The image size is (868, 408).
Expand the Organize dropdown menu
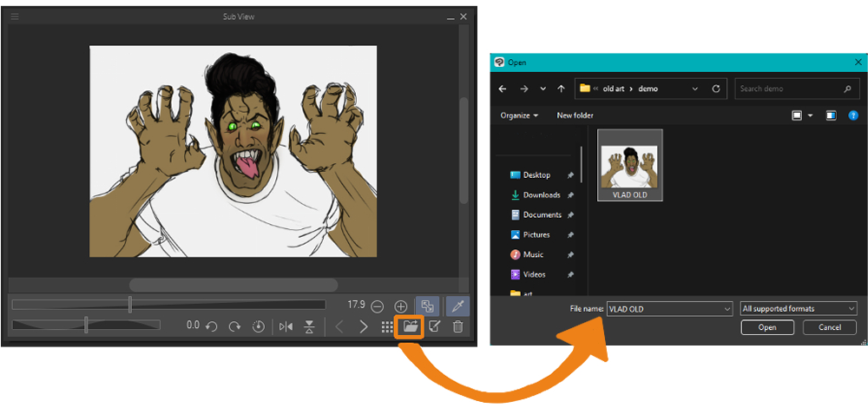click(x=519, y=115)
